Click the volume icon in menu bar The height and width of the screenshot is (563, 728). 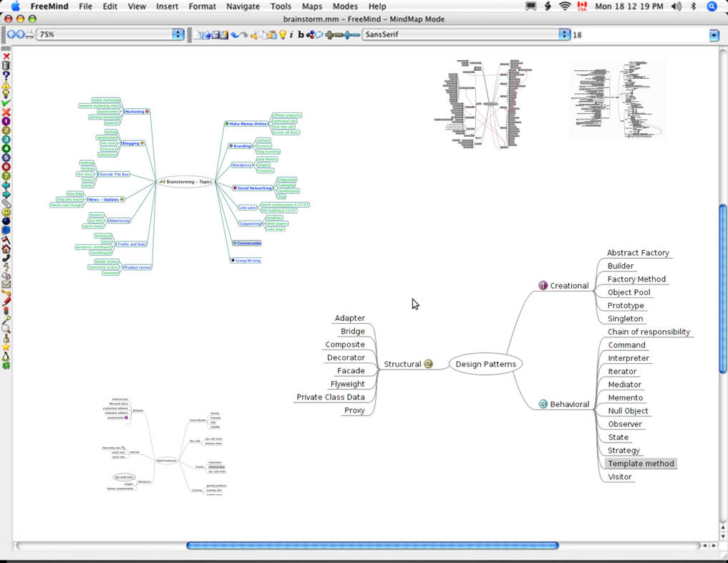(676, 6)
